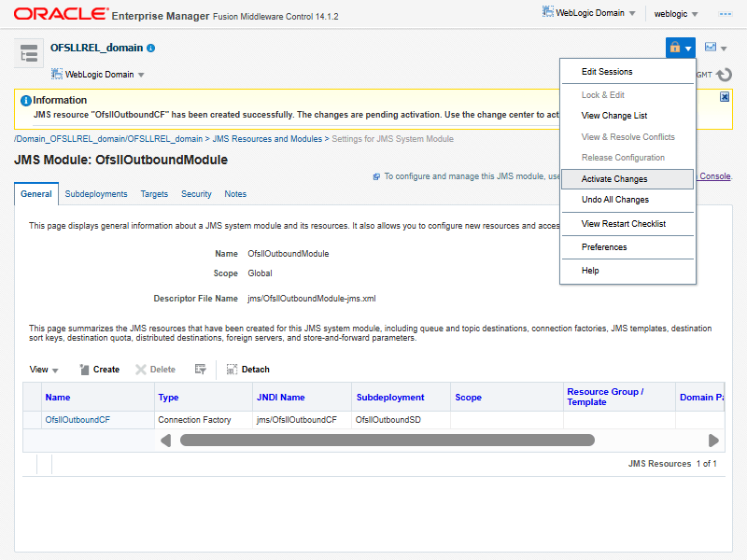This screenshot has width=747, height=560.
Task: Click the Oracle logo
Action: pos(61,14)
